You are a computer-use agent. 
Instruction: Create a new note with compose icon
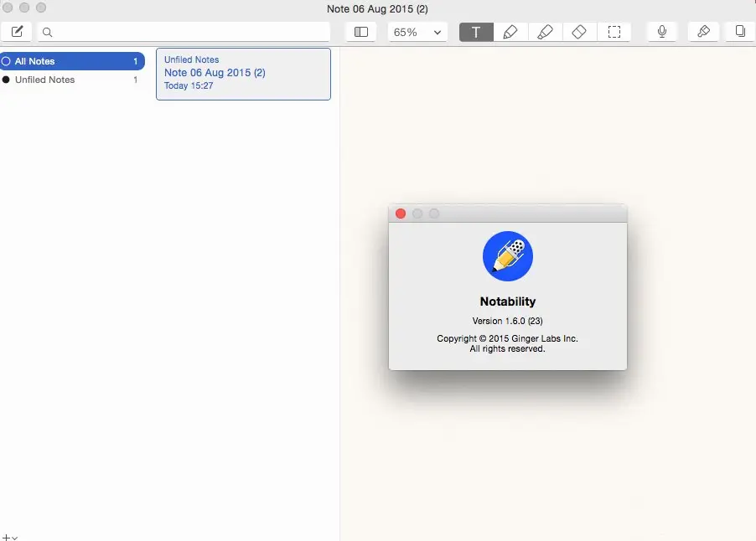pyautogui.click(x=17, y=32)
